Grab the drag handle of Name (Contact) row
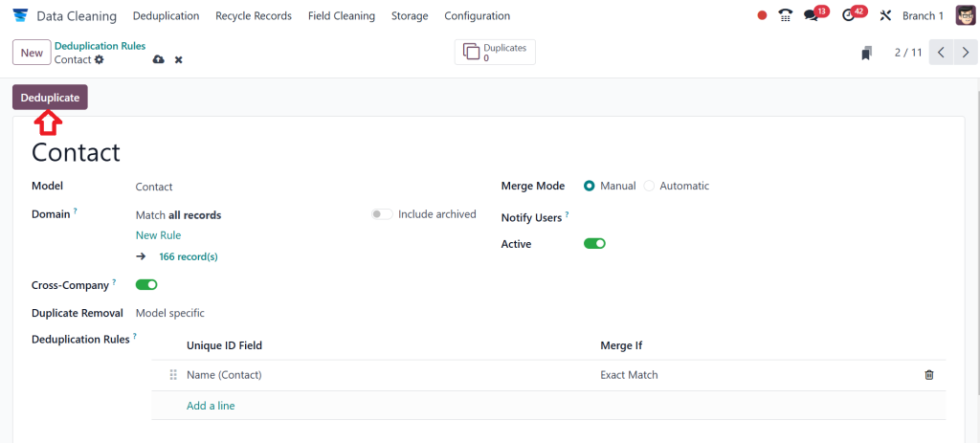This screenshot has height=443, width=980. (x=173, y=375)
